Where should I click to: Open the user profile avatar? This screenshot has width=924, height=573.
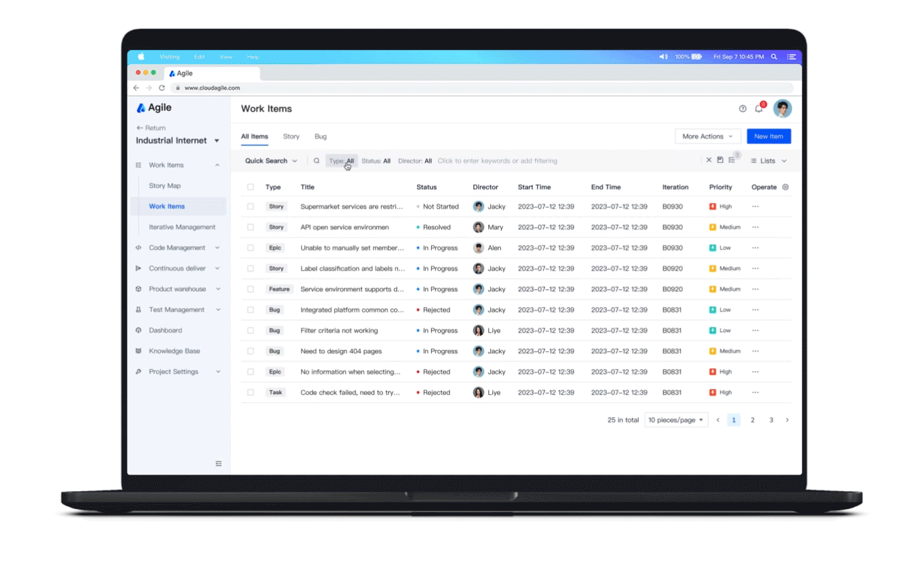[x=783, y=108]
